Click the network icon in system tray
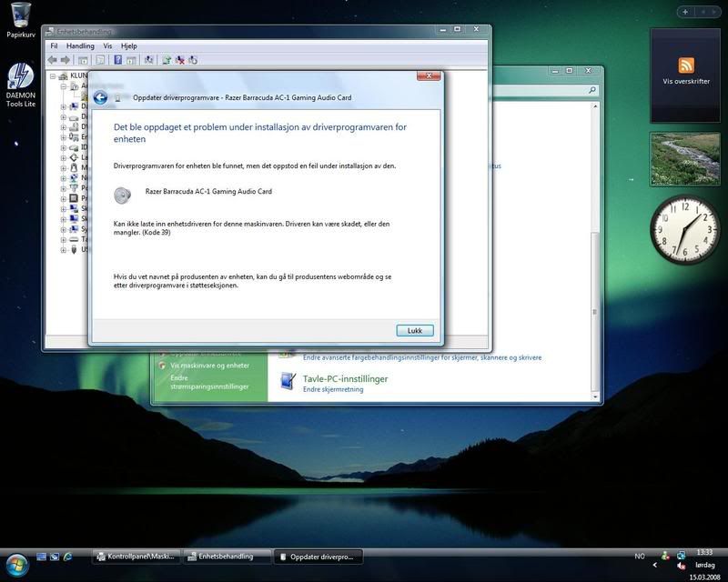Viewport: 728px width, 582px height. pyautogui.click(x=681, y=555)
